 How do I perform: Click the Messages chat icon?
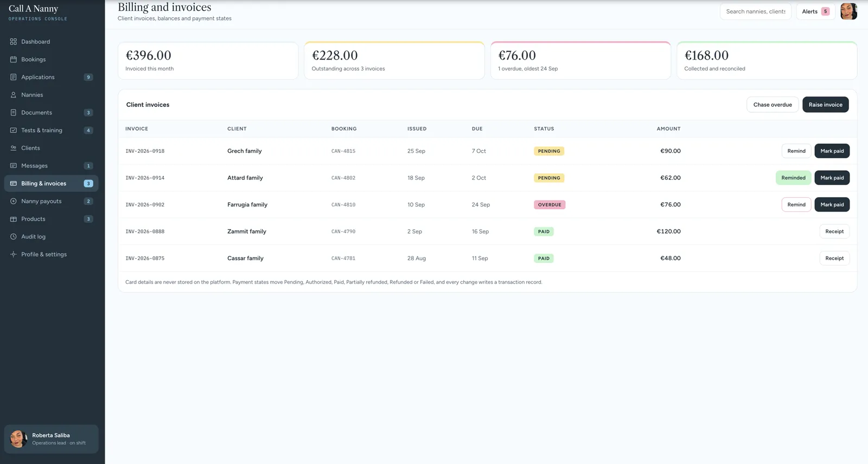tap(14, 166)
